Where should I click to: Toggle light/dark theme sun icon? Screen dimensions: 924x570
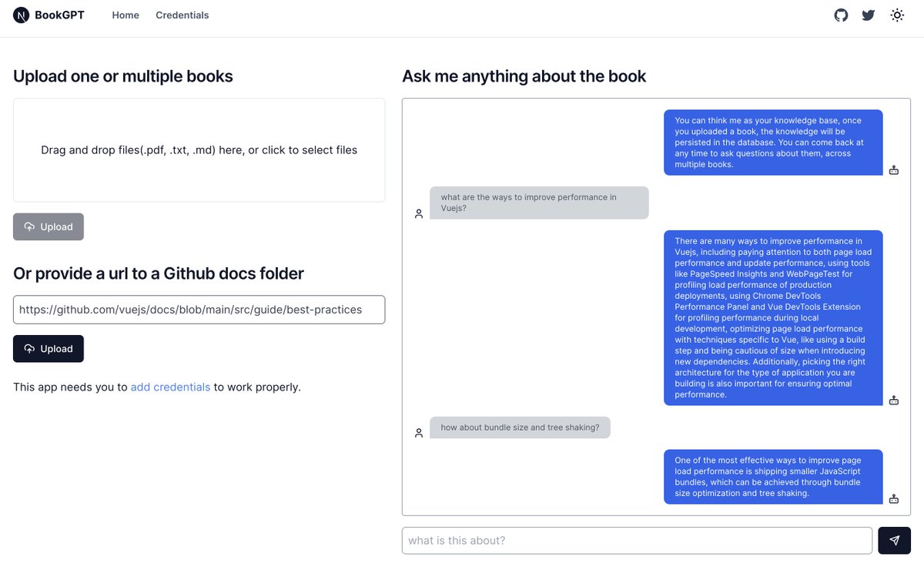coord(897,15)
